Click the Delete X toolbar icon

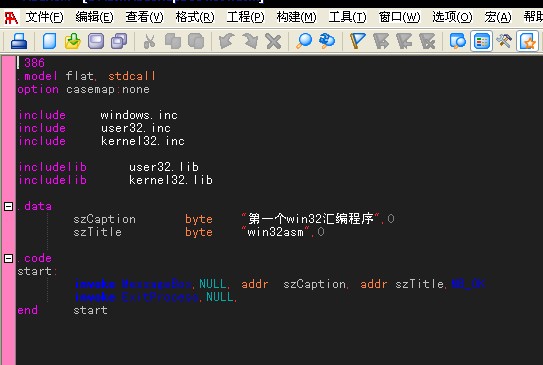click(273, 41)
